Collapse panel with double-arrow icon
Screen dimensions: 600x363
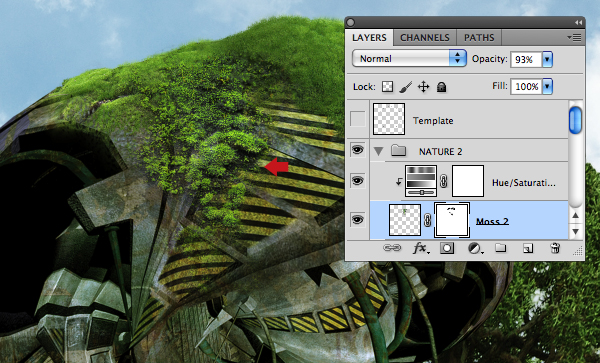(578, 23)
